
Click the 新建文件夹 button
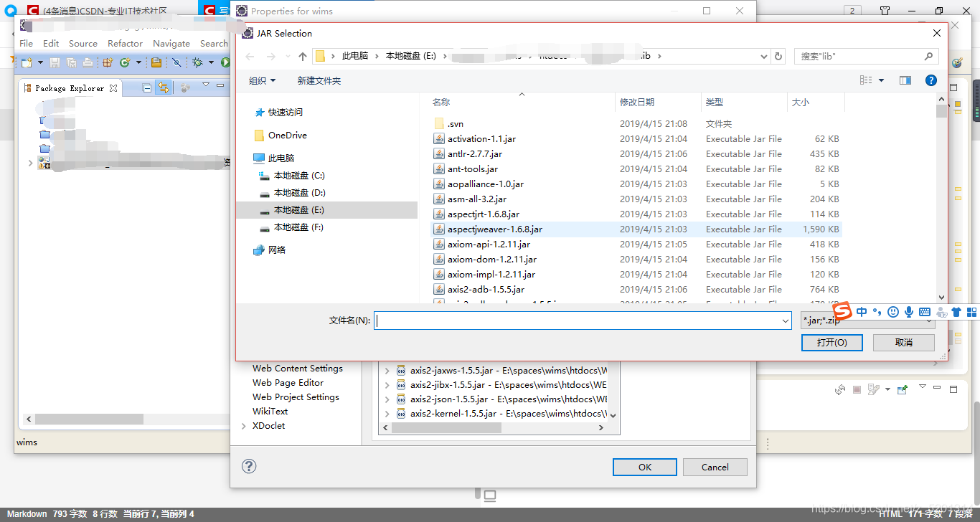tap(319, 80)
